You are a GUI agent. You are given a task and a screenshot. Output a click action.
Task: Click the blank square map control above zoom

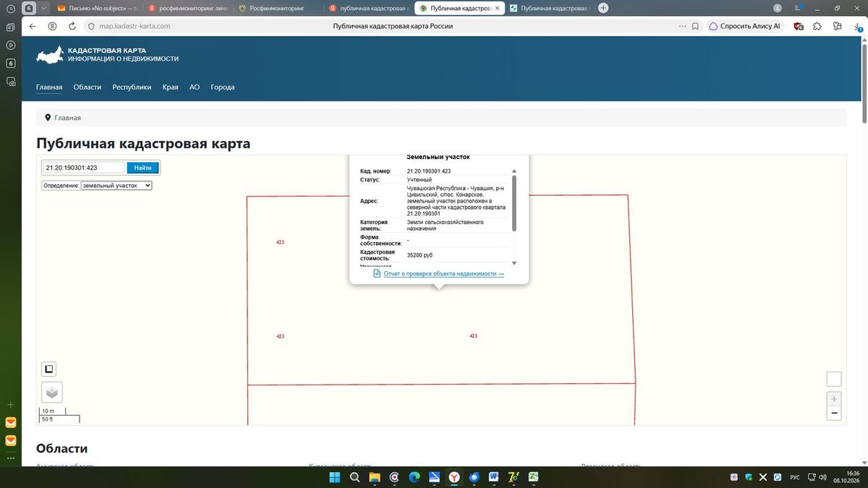pyautogui.click(x=834, y=379)
